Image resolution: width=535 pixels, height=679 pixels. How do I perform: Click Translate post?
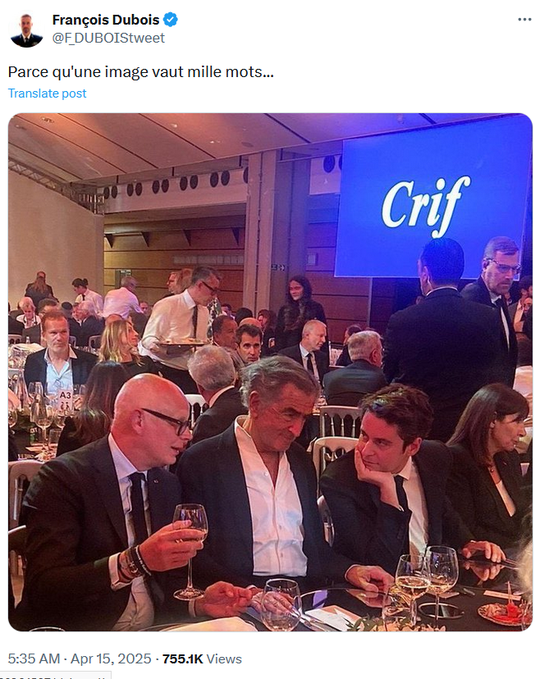point(47,94)
